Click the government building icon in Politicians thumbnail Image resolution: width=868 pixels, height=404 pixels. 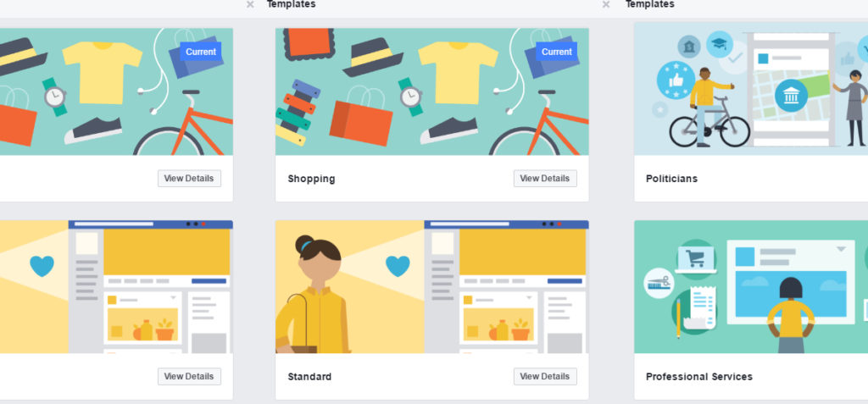pyautogui.click(x=791, y=96)
